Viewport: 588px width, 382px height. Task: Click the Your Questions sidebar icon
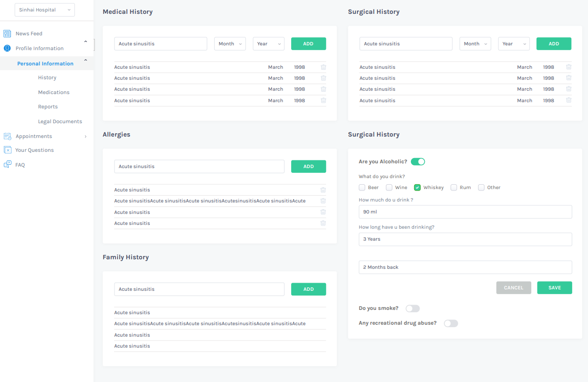[x=7, y=150]
